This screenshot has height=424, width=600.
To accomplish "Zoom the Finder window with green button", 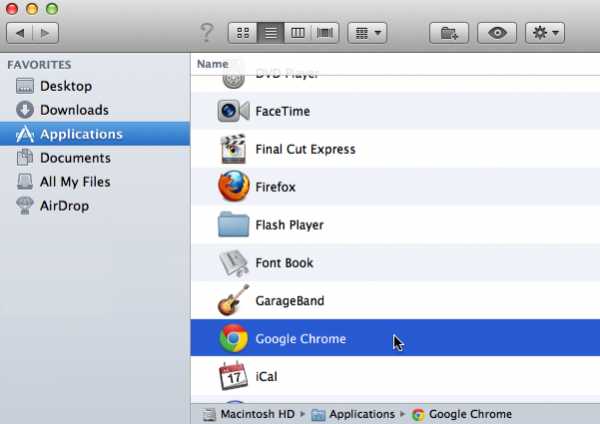I will pyautogui.click(x=52, y=8).
